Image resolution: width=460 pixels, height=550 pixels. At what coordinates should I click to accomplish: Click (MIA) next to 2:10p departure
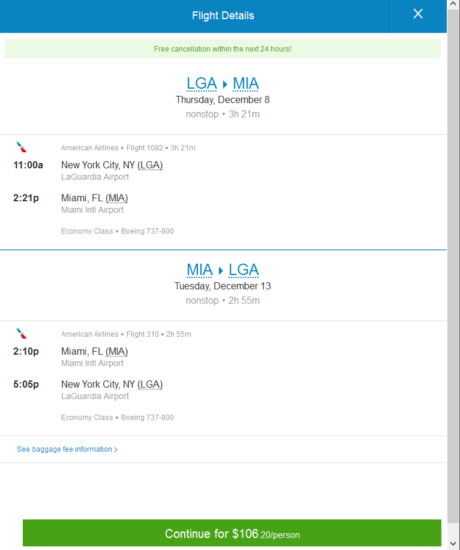[x=116, y=351]
